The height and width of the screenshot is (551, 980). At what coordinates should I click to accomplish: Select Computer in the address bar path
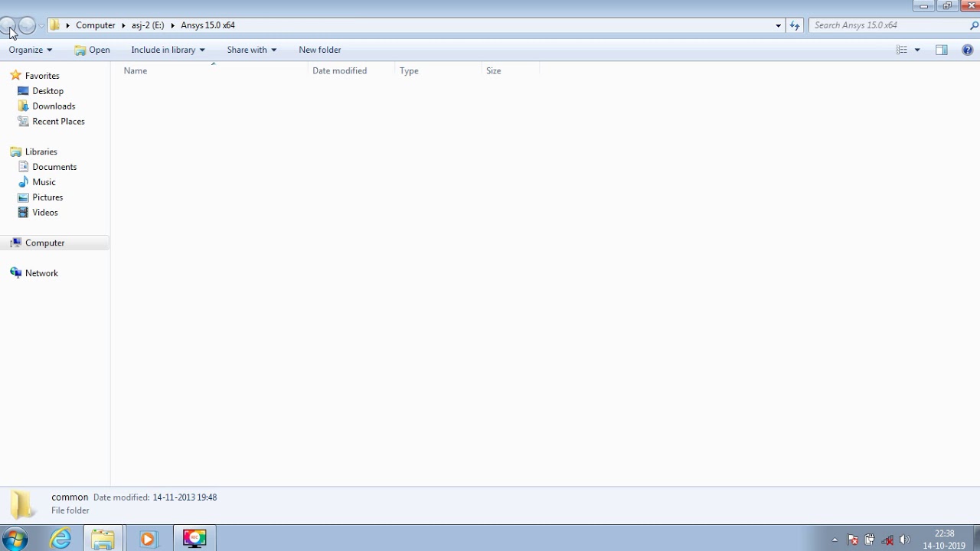point(96,25)
